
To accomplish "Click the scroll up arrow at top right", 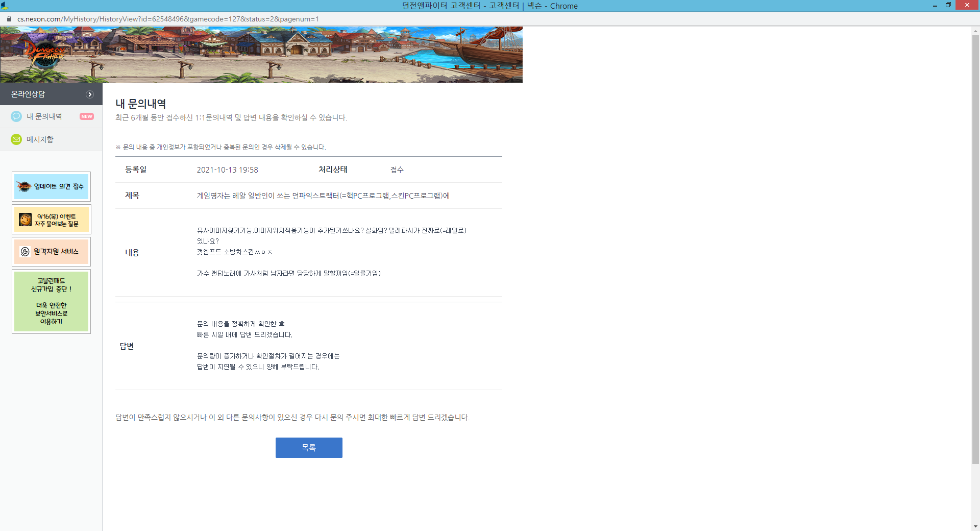I will coord(975,31).
